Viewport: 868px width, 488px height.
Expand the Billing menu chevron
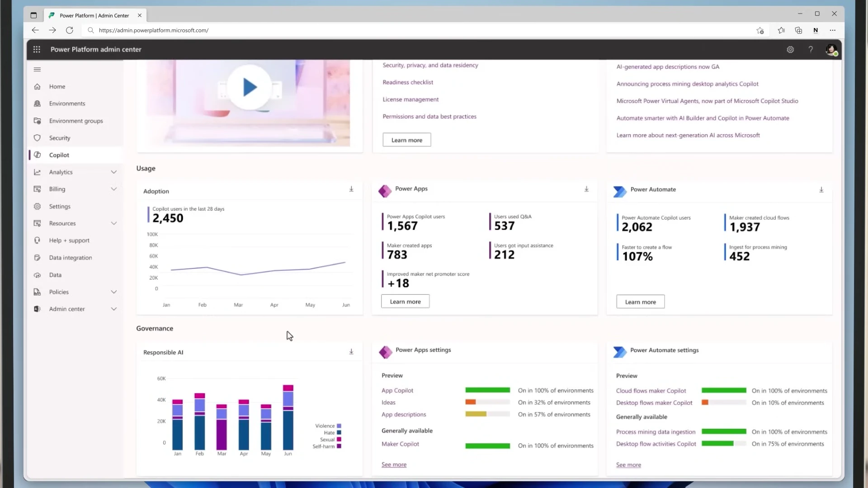pyautogui.click(x=114, y=189)
